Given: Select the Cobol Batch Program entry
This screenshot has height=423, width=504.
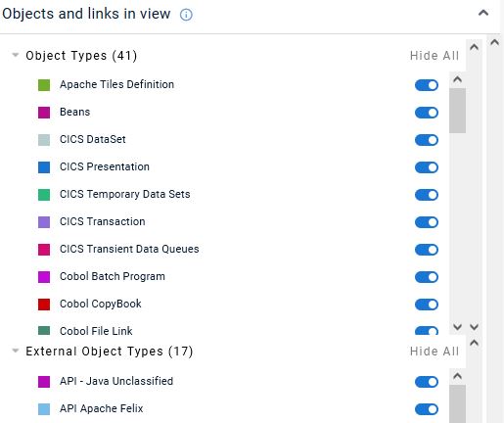Looking at the screenshot, I should [113, 276].
